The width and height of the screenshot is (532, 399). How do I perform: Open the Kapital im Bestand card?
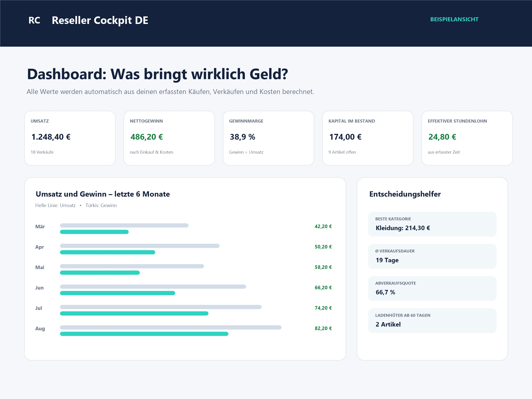[x=368, y=138]
